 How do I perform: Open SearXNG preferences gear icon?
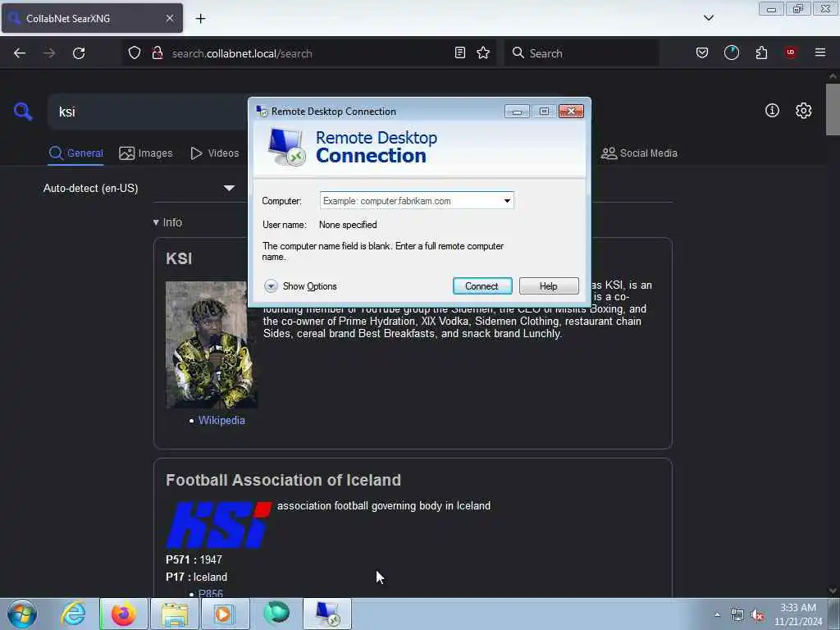tap(803, 111)
